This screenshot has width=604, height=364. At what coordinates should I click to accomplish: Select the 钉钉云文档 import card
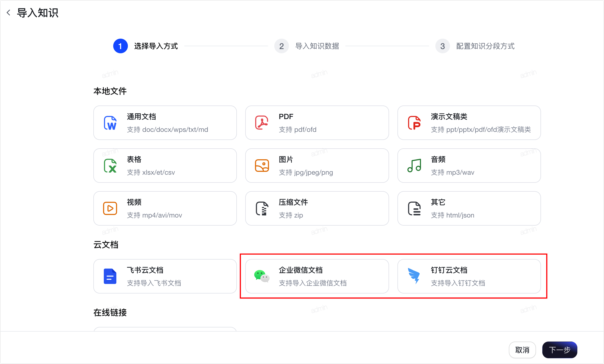(469, 276)
